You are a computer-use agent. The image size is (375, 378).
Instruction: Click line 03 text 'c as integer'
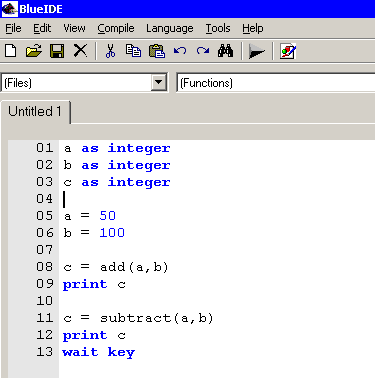pyautogui.click(x=117, y=182)
